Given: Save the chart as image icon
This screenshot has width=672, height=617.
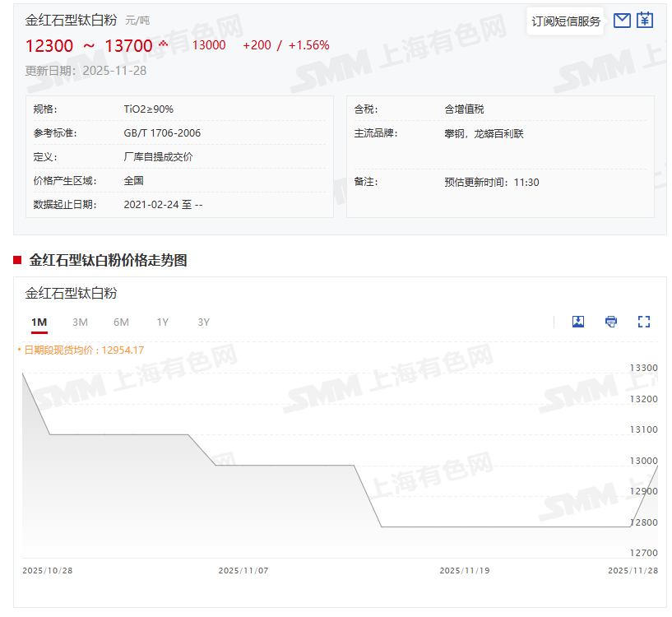Looking at the screenshot, I should pos(578,322).
